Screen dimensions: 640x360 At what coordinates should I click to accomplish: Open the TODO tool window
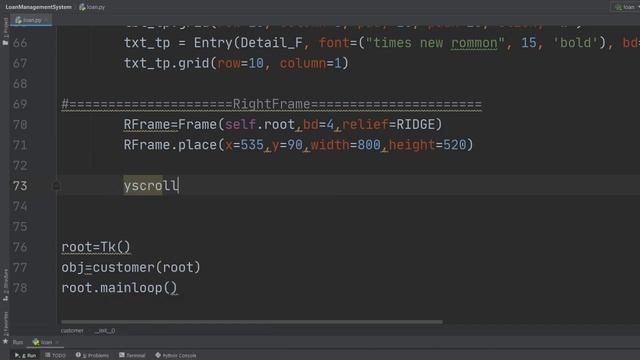point(56,356)
